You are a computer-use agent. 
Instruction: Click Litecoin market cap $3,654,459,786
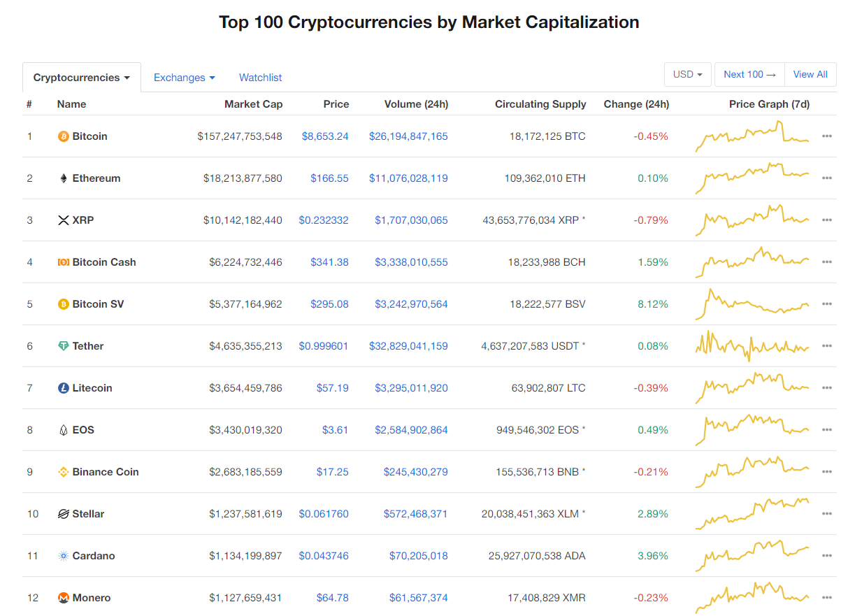pos(245,388)
